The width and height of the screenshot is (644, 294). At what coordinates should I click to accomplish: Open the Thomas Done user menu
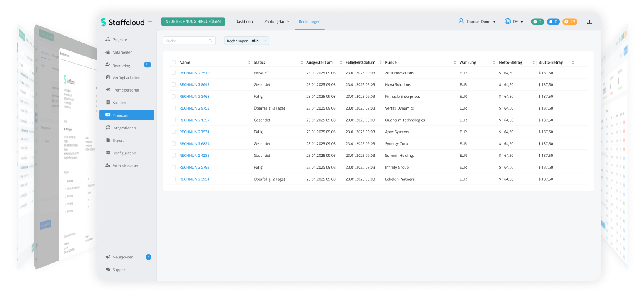[477, 21]
